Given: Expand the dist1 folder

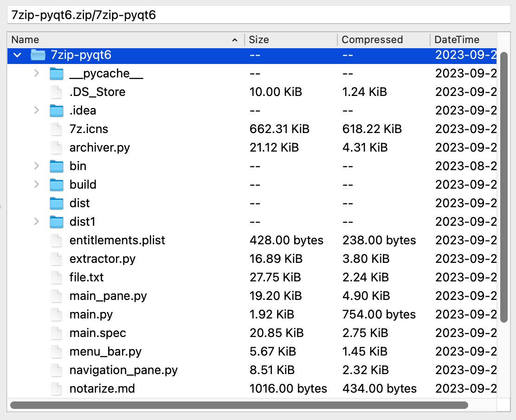Looking at the screenshot, I should click(36, 222).
